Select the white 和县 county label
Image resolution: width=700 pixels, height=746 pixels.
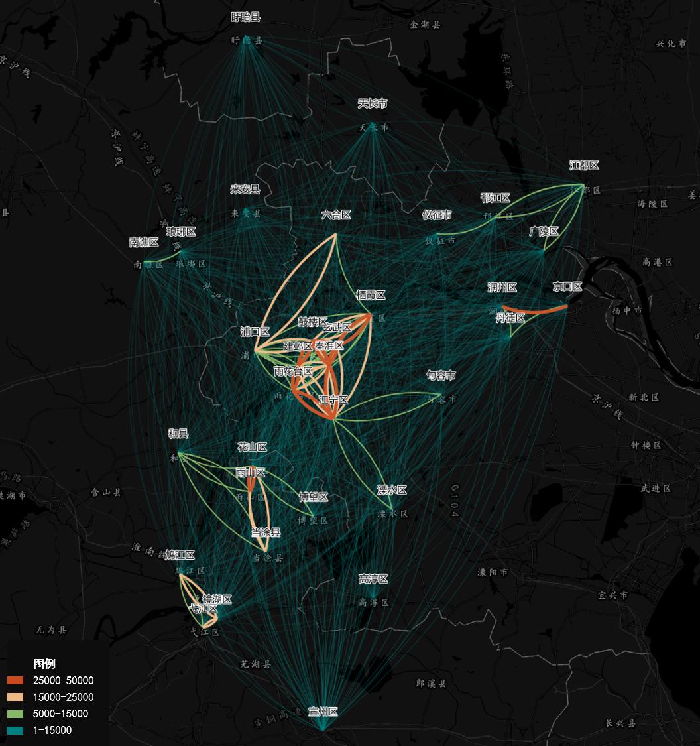(178, 434)
